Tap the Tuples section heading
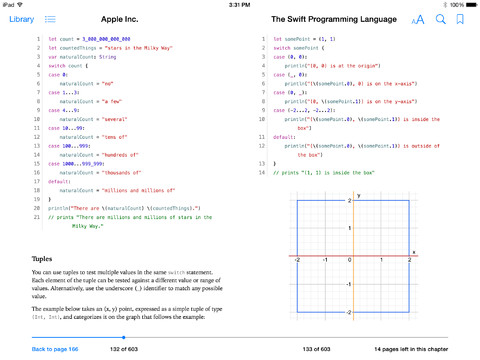480x360 pixels. tap(42, 259)
